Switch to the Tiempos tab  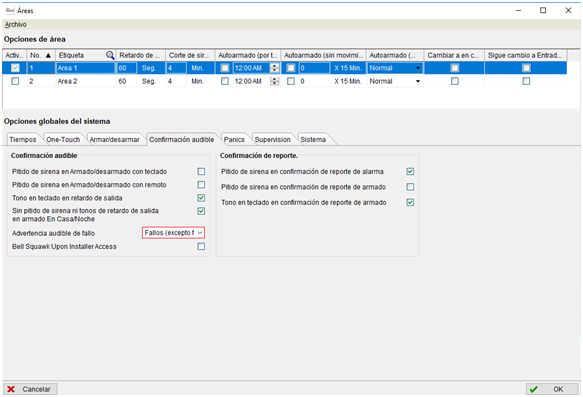[23, 139]
